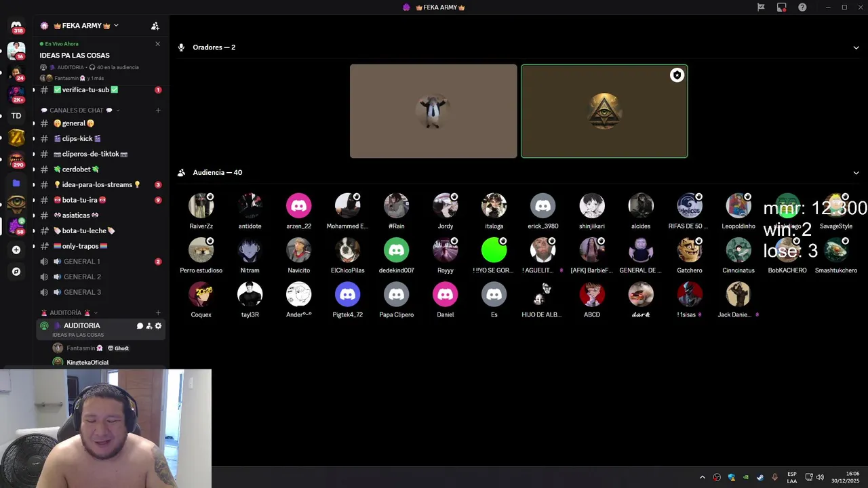Open ESP LAA keyboard language switcher
The image size is (868, 488).
(x=792, y=477)
